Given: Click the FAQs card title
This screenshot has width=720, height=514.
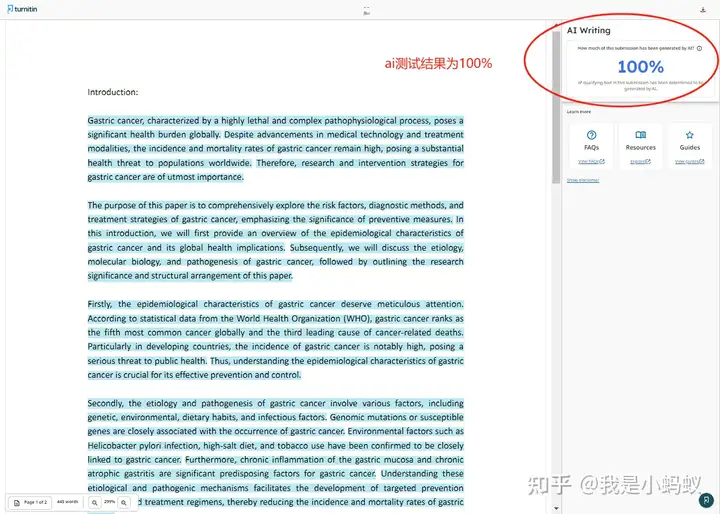Looking at the screenshot, I should 591,147.
